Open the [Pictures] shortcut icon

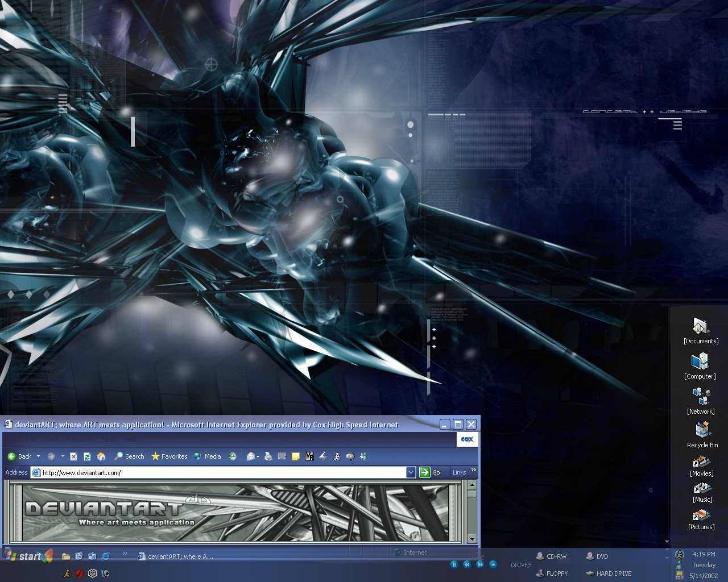point(701,519)
